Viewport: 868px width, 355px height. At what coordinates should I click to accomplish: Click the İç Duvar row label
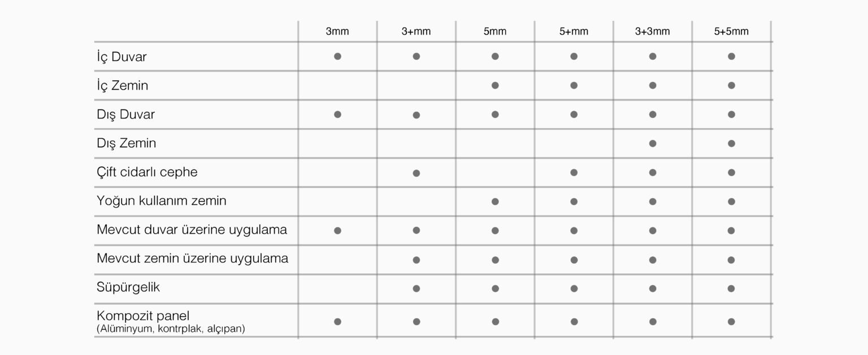click(x=122, y=57)
